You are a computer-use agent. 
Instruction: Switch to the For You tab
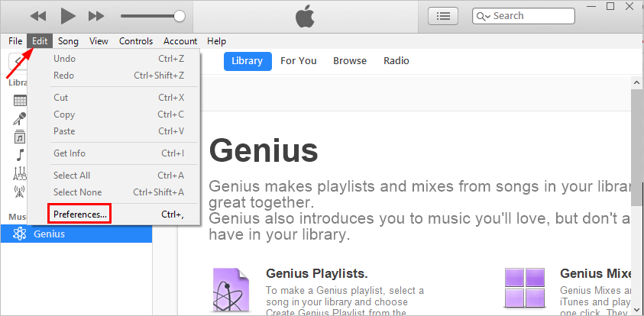pos(299,61)
